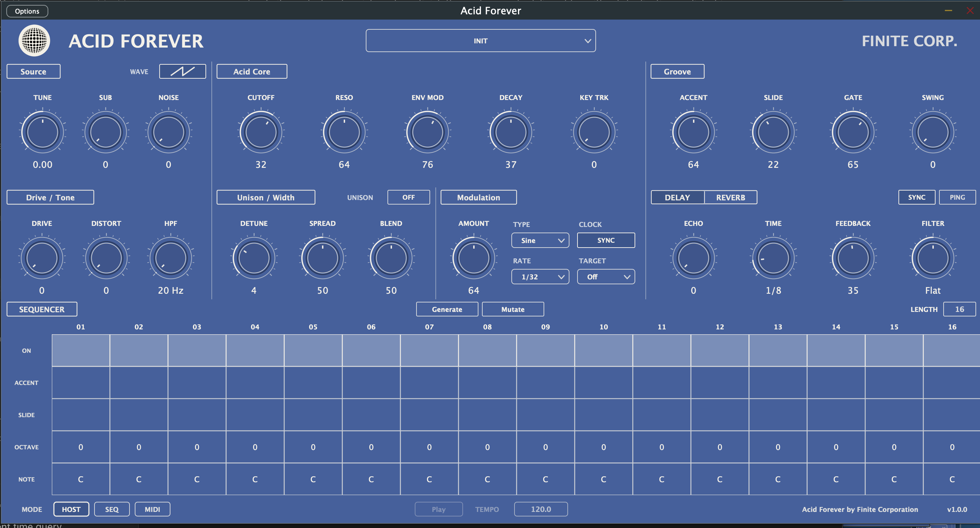This screenshot has width=980, height=528.
Task: Click the delay TIME knob
Action: [x=773, y=258]
